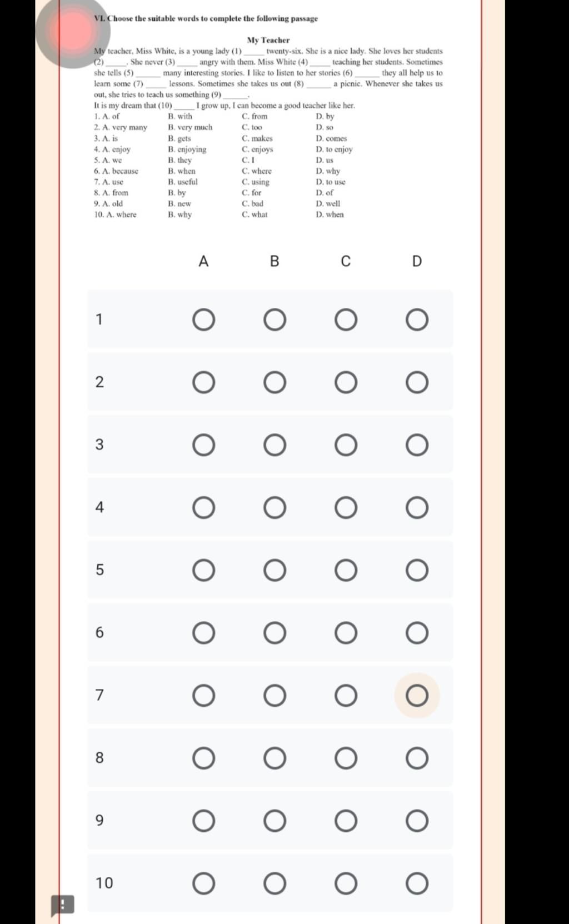The width and height of the screenshot is (569, 924).
Task: Choose option C for question 8
Action: pyautogui.click(x=346, y=758)
